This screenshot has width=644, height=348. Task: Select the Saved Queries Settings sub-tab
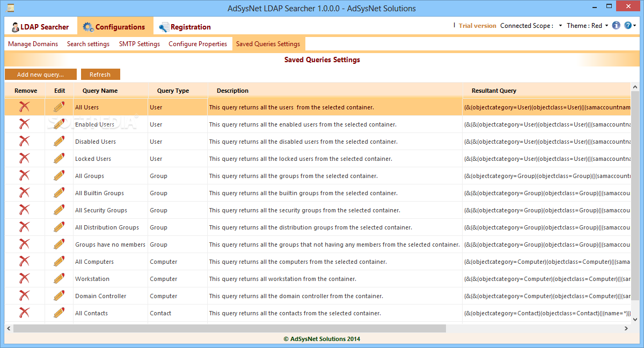point(268,44)
